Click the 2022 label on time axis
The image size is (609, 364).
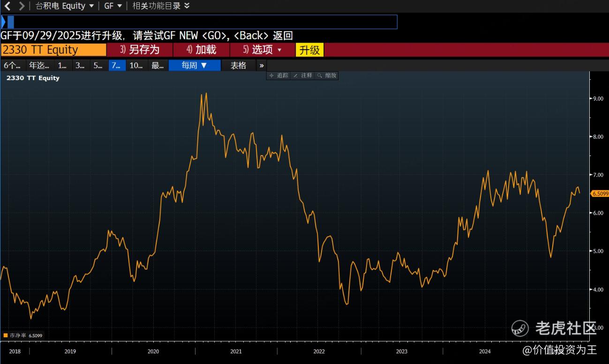(319, 351)
